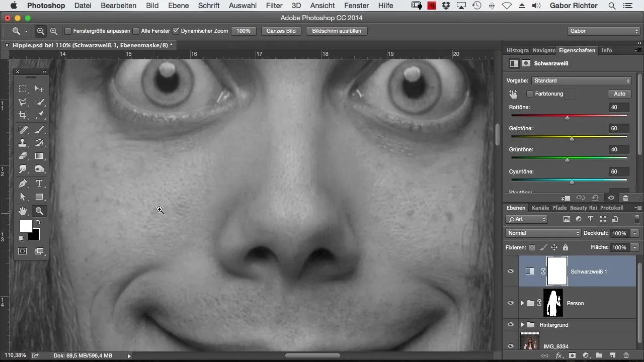Click the Bildschirm ausfüllen button
The image size is (644, 362).
pyautogui.click(x=337, y=31)
